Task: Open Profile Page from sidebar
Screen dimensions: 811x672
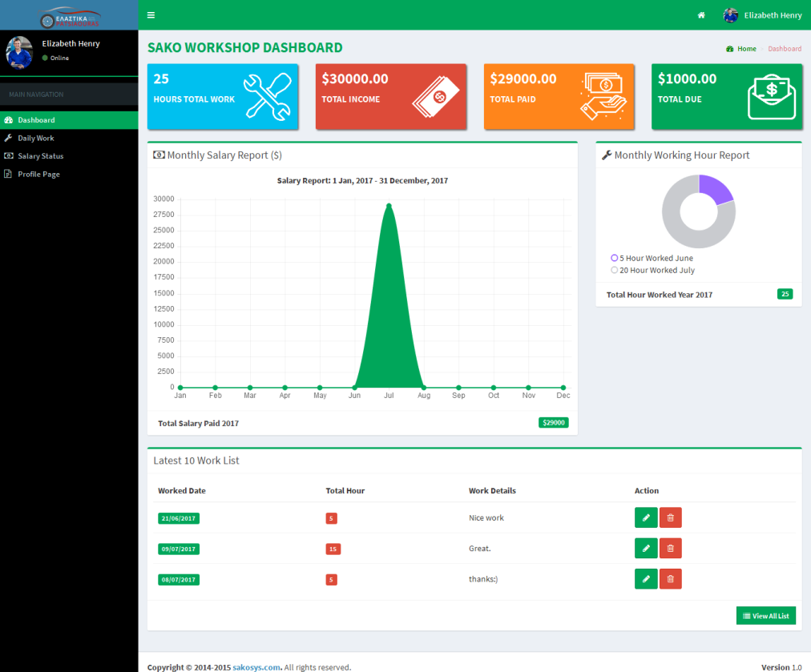Action: [38, 174]
